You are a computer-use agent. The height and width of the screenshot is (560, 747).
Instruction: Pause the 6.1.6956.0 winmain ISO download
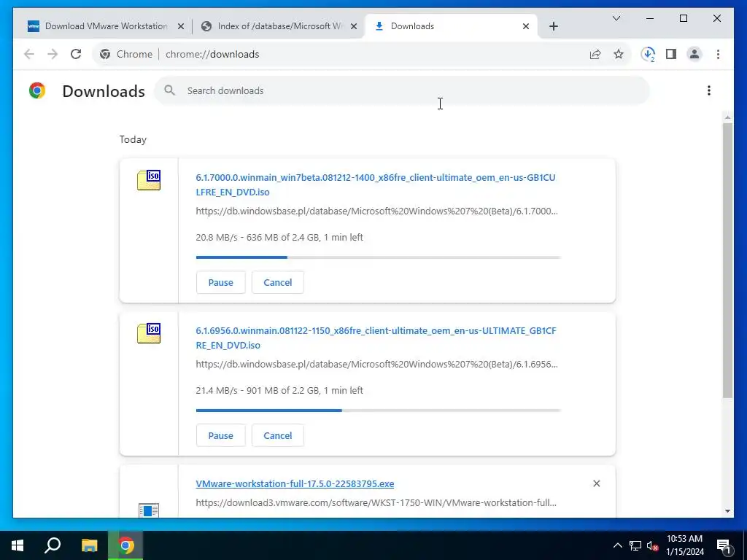click(x=220, y=435)
